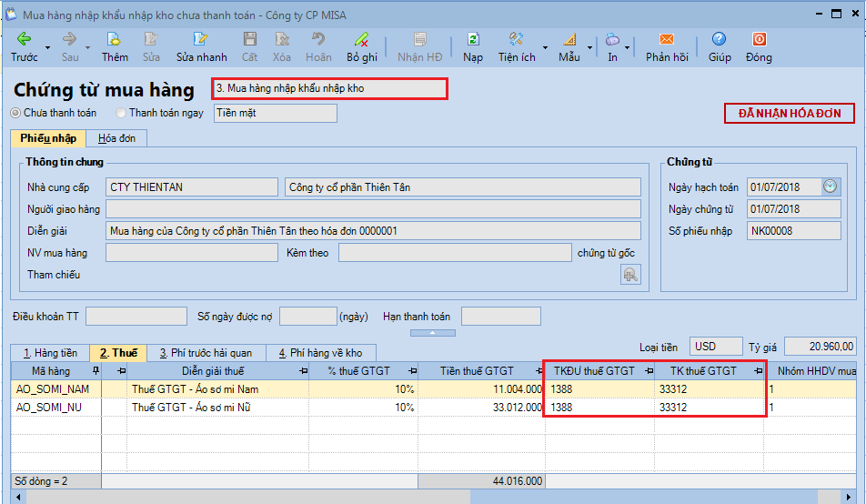Click ĐÃ NHẬN HÓA ĐƠN status button
Image resolution: width=866 pixels, height=504 pixels.
coord(790,114)
